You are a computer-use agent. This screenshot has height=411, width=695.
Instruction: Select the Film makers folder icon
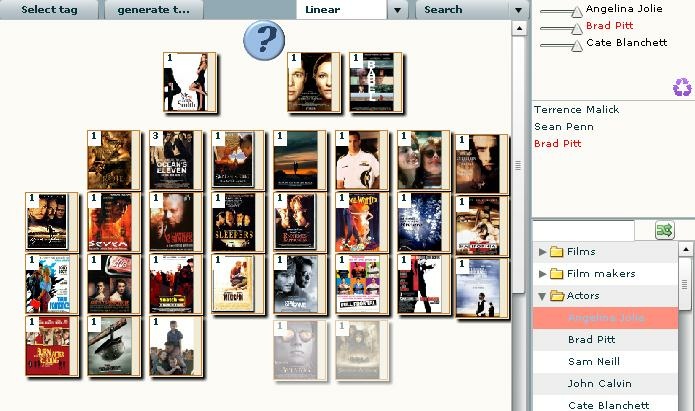tap(556, 274)
